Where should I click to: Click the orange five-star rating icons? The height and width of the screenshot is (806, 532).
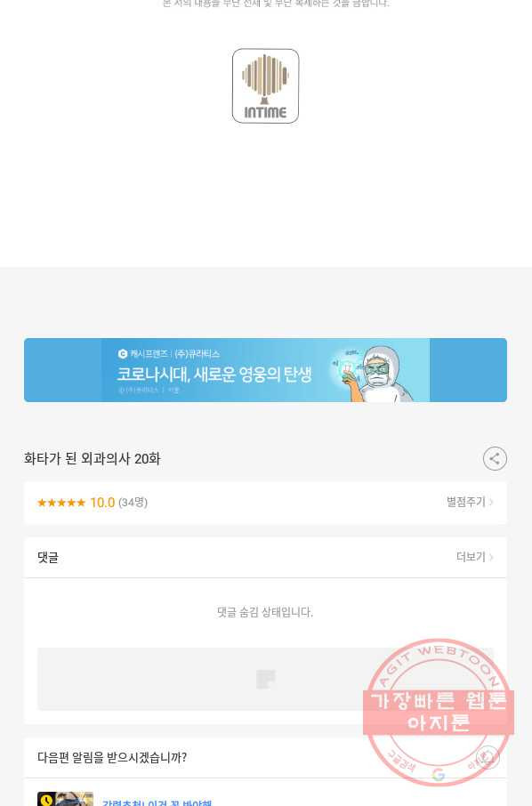pos(61,503)
